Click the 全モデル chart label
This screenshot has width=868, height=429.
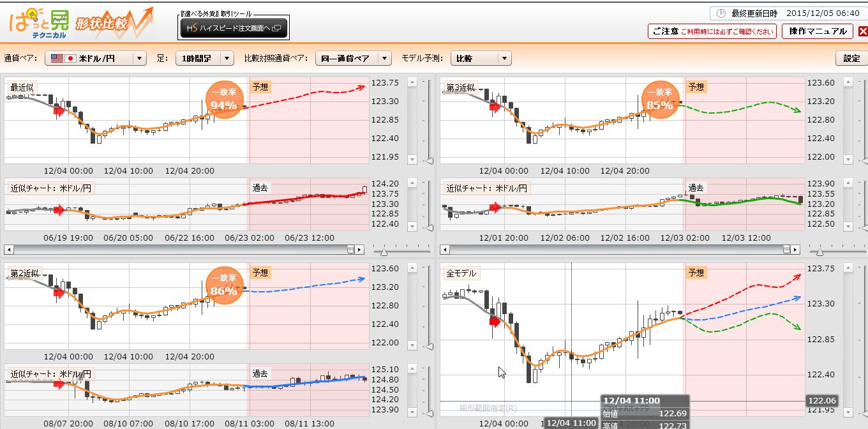(460, 273)
